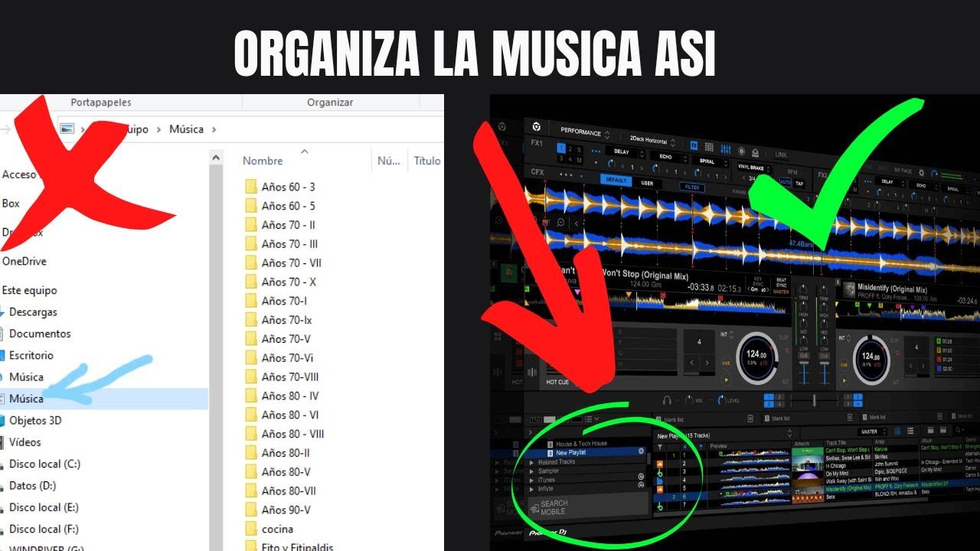Image resolution: width=980 pixels, height=551 pixels.
Task: Open Datos (D:) drive
Action: click(32, 485)
